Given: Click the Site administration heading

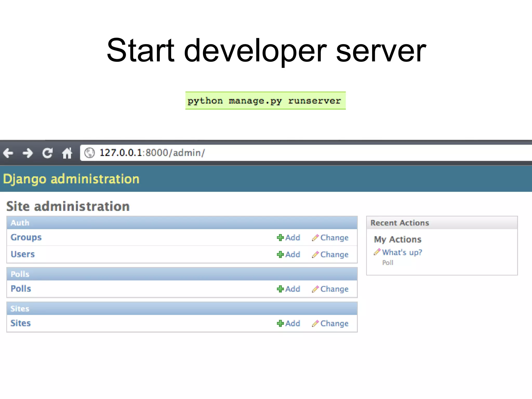Looking at the screenshot, I should pyautogui.click(x=68, y=206).
